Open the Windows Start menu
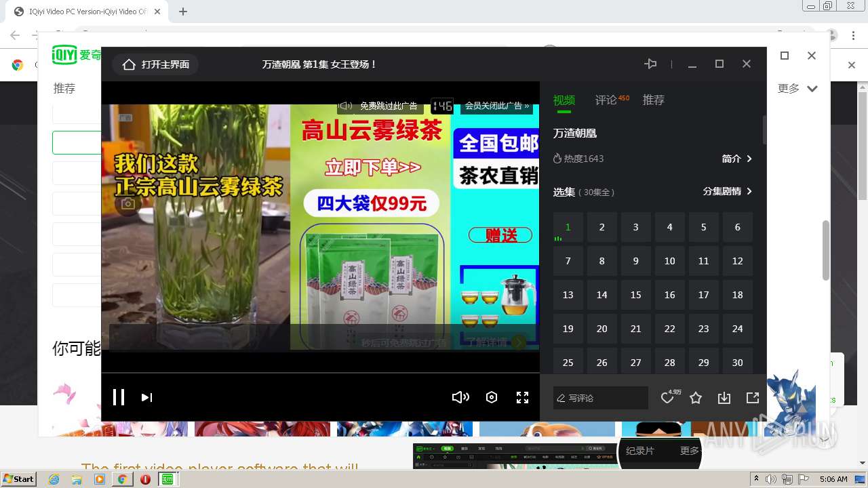Viewport: 868px width, 488px height. pyautogui.click(x=19, y=479)
